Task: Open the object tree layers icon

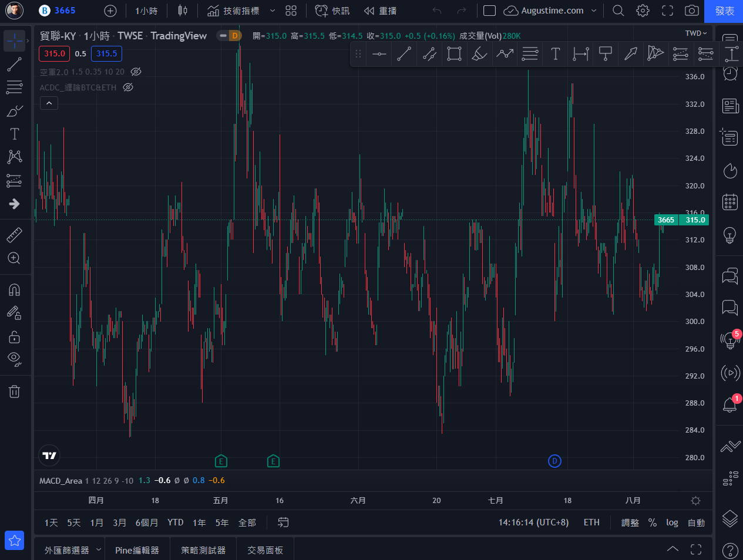Action: pyautogui.click(x=730, y=518)
